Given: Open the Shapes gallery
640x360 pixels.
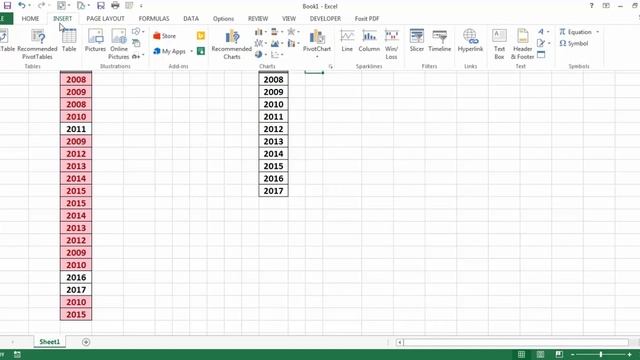Looking at the screenshot, I should 138,31.
